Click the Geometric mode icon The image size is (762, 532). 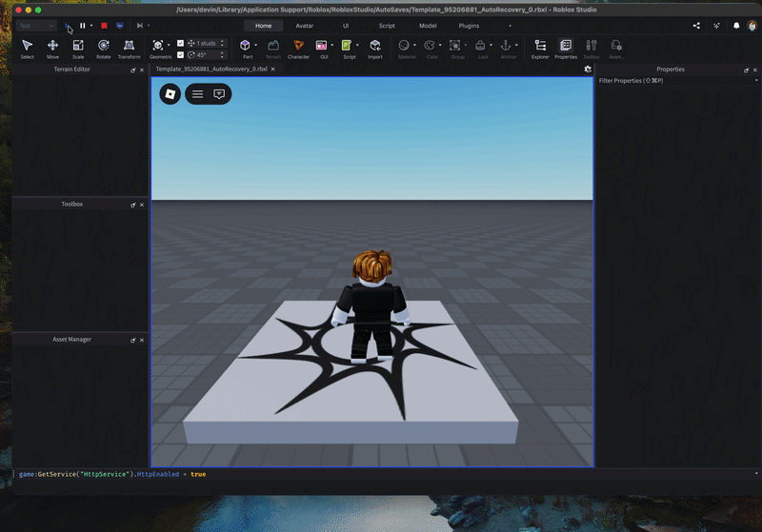point(157,46)
